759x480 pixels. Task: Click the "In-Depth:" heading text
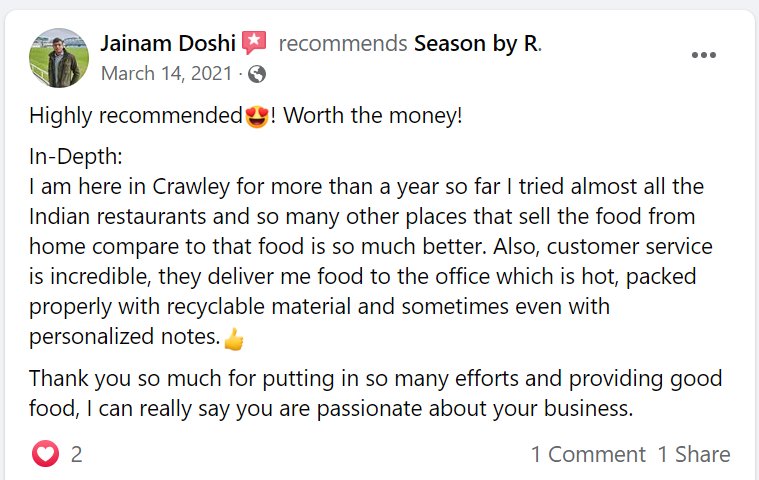pos(75,158)
